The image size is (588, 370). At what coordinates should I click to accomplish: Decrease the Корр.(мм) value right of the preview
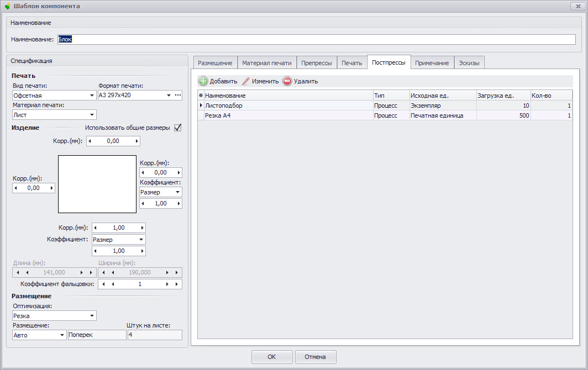[x=143, y=172]
